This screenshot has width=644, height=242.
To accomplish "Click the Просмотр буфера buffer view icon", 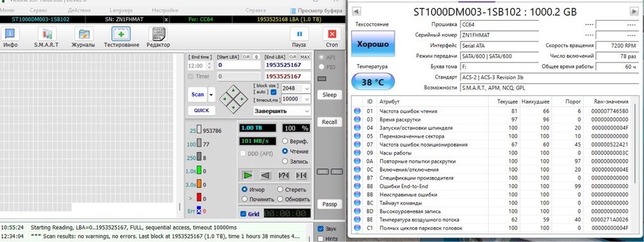I will tap(293, 11).
